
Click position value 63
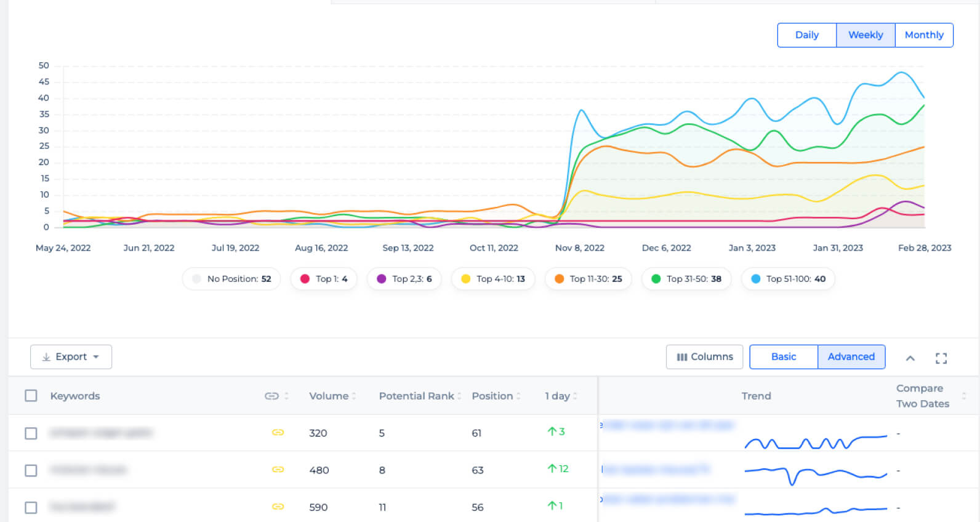point(478,470)
